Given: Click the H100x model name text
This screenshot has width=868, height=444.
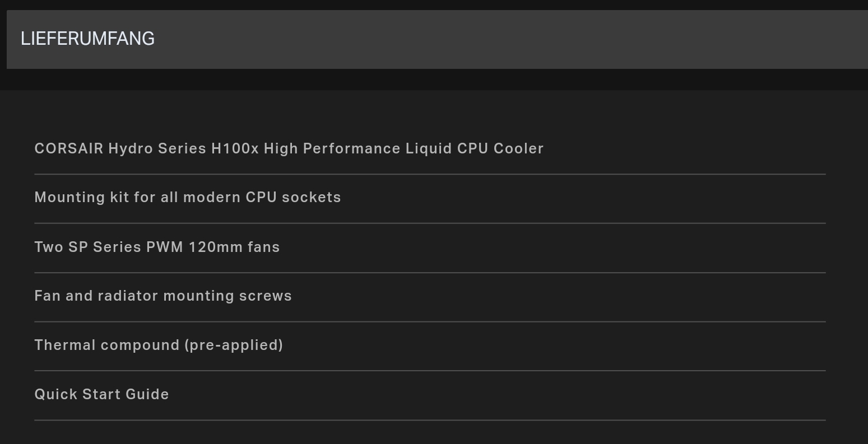Looking at the screenshot, I should (x=235, y=148).
